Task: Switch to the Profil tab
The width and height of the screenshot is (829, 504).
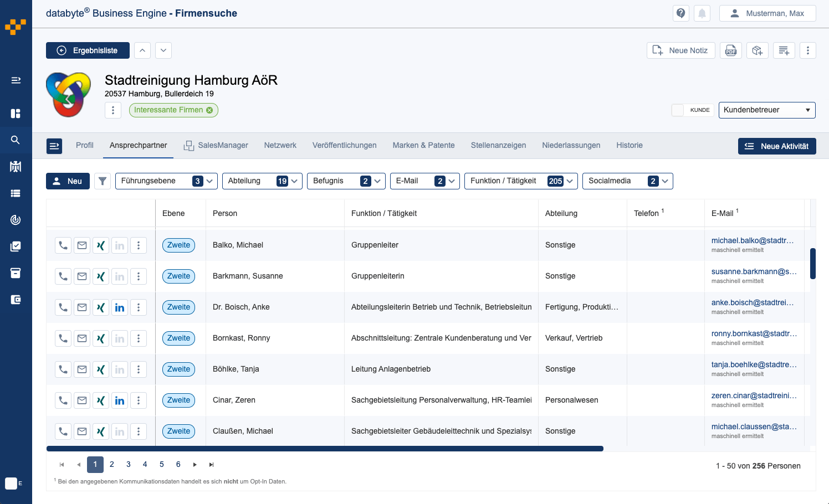Action: coord(85,146)
